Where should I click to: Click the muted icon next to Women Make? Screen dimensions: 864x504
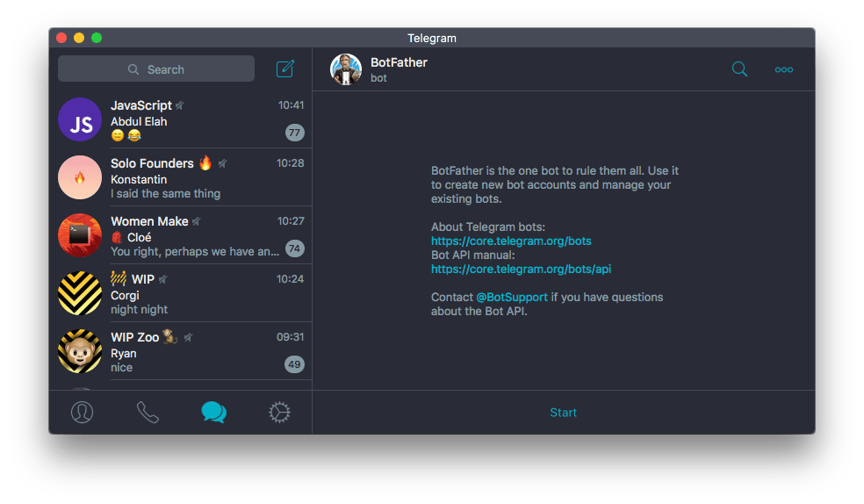[x=196, y=221]
